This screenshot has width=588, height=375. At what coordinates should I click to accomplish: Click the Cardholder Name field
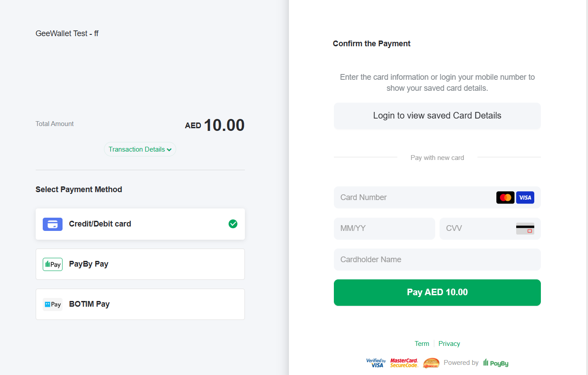[437, 260]
